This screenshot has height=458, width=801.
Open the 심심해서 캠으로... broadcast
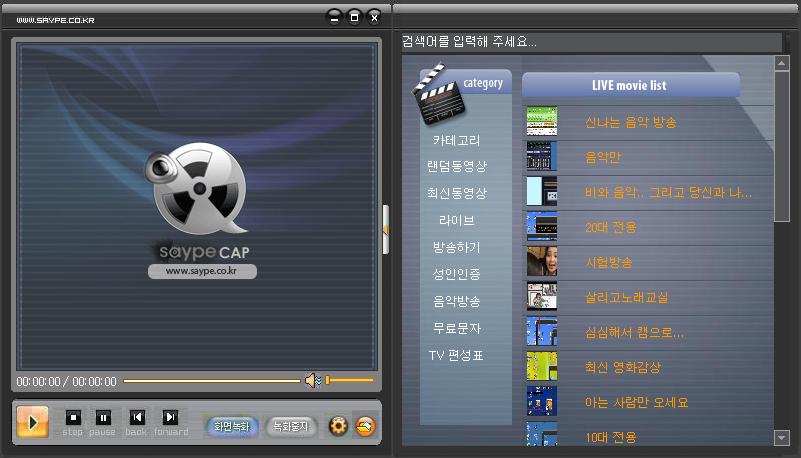pyautogui.click(x=634, y=332)
